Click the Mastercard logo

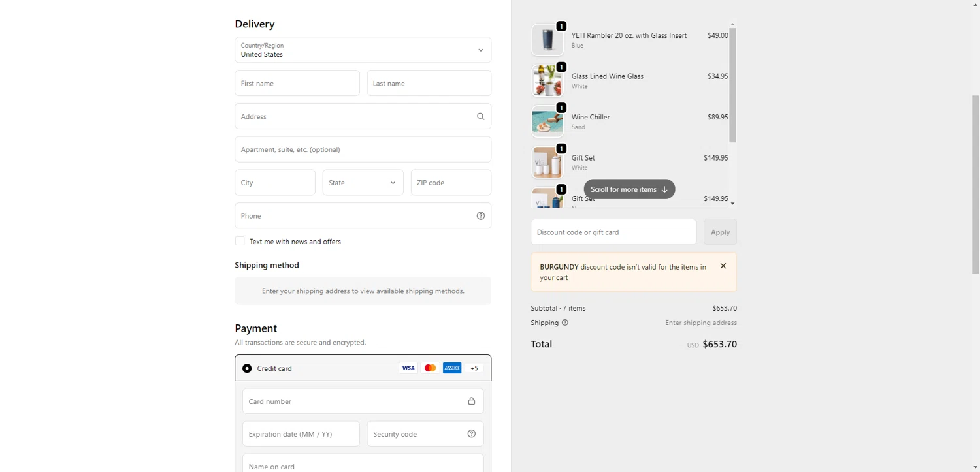tap(430, 368)
